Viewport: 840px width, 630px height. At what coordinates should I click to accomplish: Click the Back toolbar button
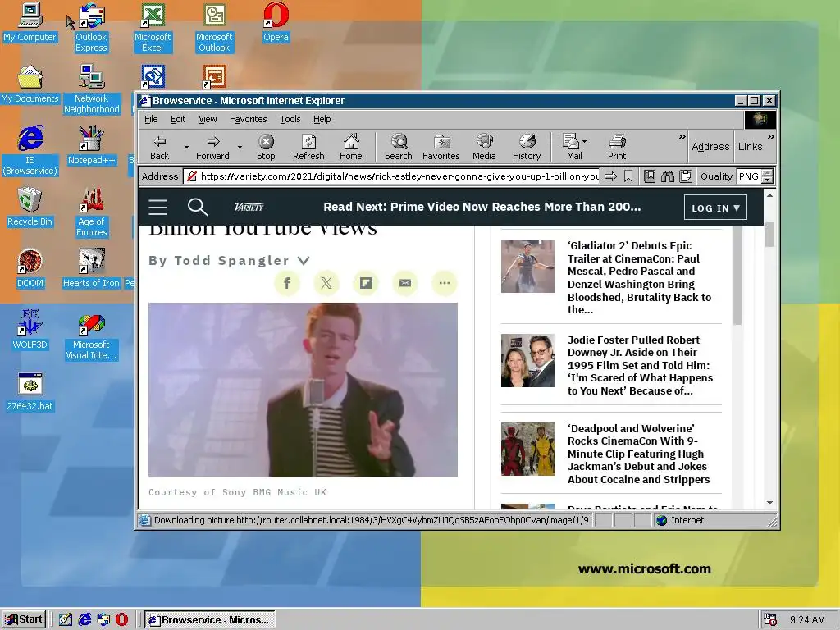click(x=160, y=147)
